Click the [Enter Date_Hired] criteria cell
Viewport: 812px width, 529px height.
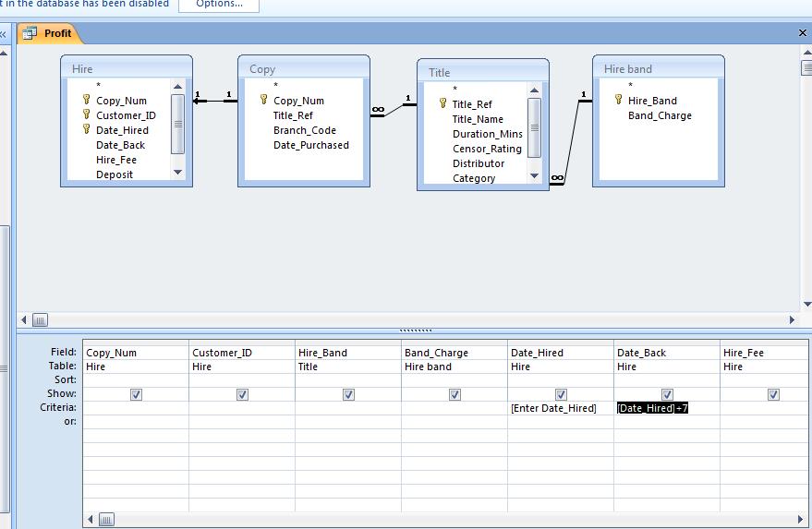[561, 408]
